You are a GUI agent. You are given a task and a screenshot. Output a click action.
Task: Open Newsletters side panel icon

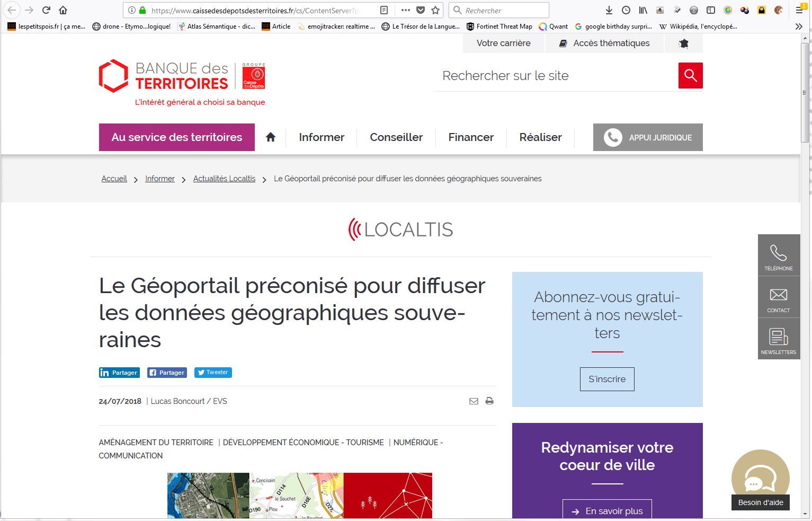pos(778,339)
